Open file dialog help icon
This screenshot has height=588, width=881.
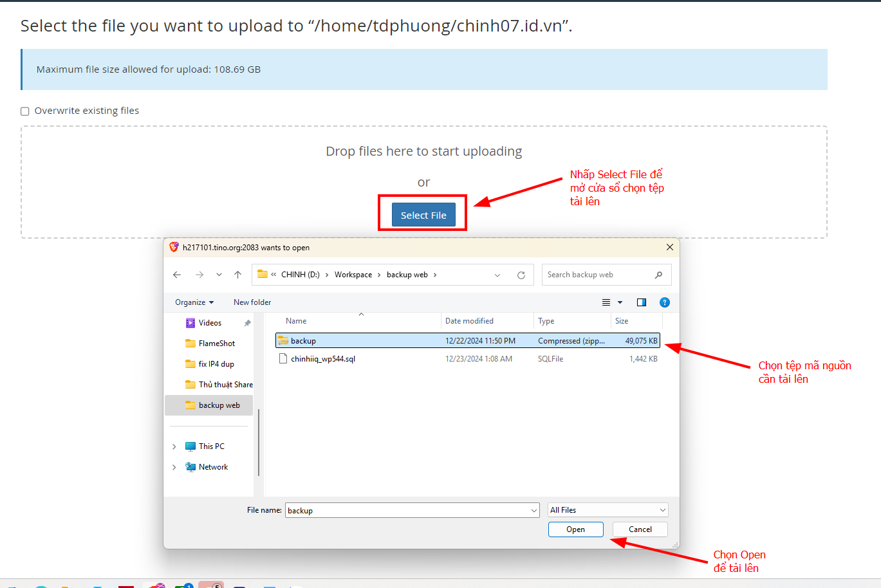[x=665, y=302]
